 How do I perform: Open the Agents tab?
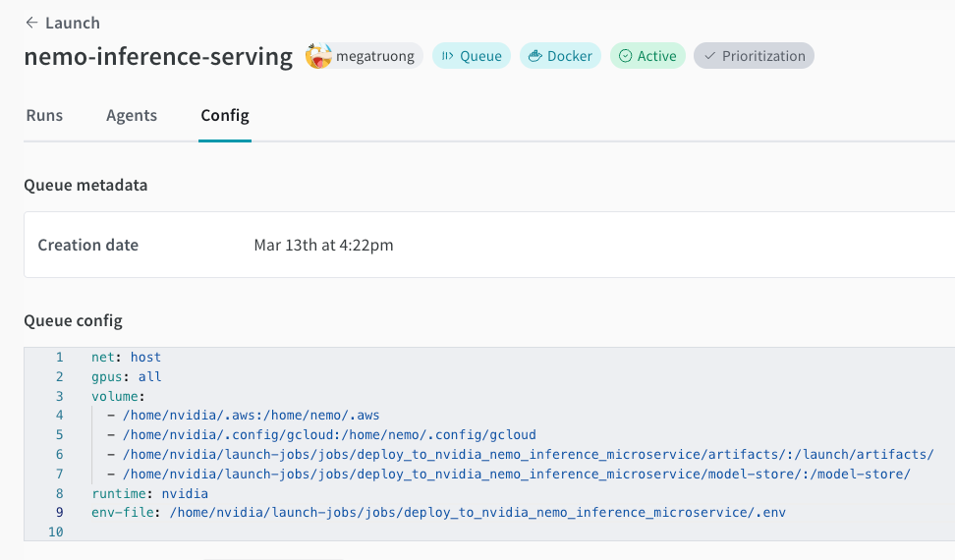click(132, 115)
